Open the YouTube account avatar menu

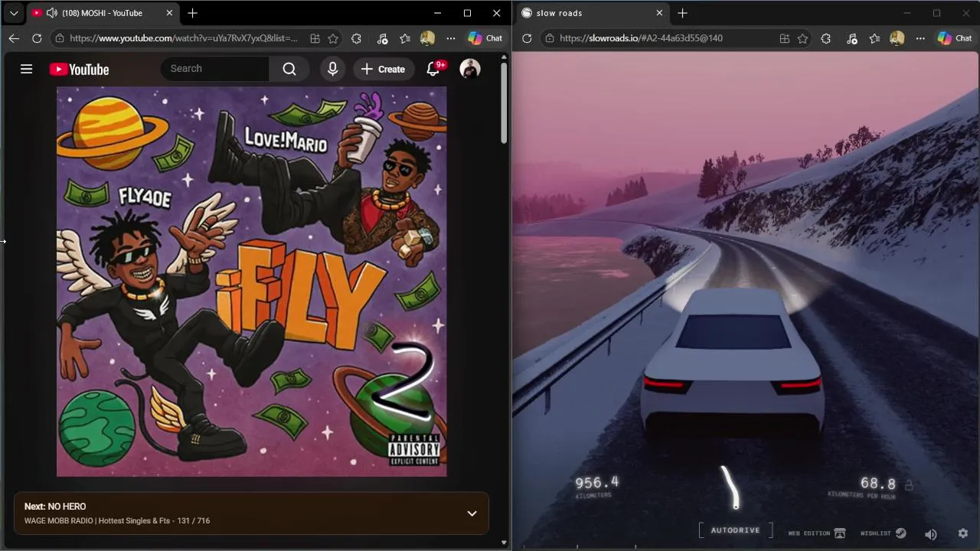click(x=470, y=69)
